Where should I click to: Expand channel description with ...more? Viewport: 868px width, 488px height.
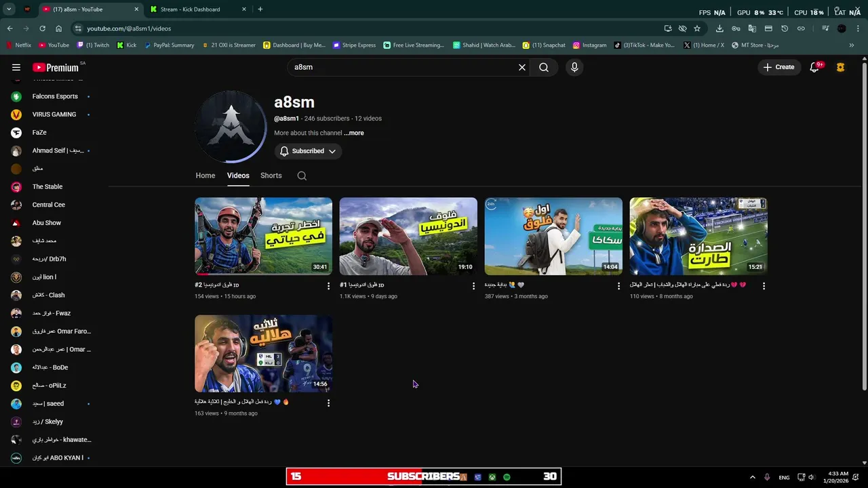point(353,133)
